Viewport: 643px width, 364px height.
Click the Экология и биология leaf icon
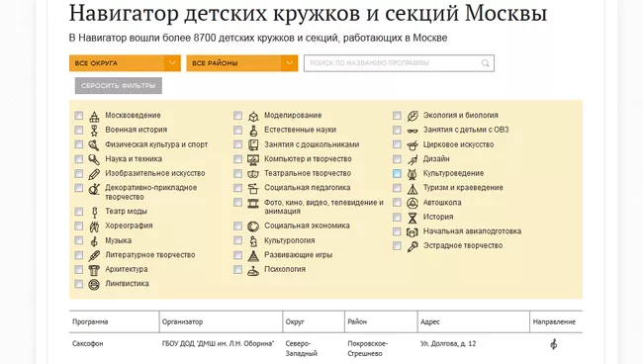coord(413,116)
